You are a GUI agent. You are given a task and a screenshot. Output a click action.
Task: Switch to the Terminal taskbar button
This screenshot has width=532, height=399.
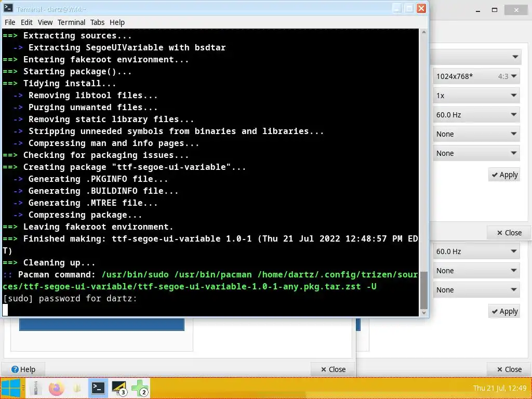click(98, 388)
